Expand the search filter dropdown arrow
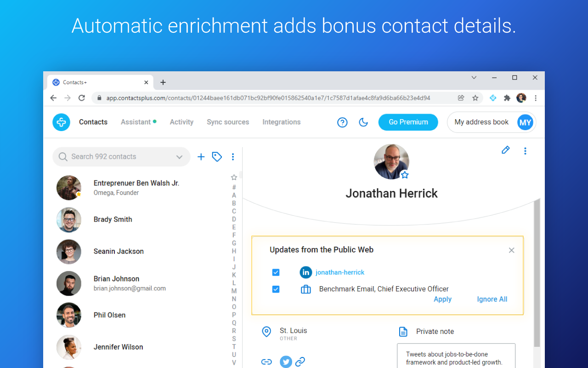This screenshot has height=368, width=588. (x=179, y=157)
